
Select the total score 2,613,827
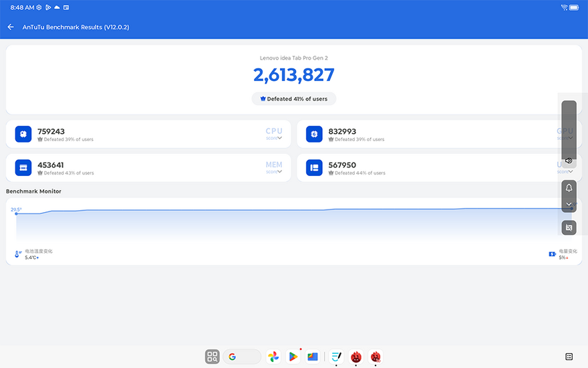294,75
